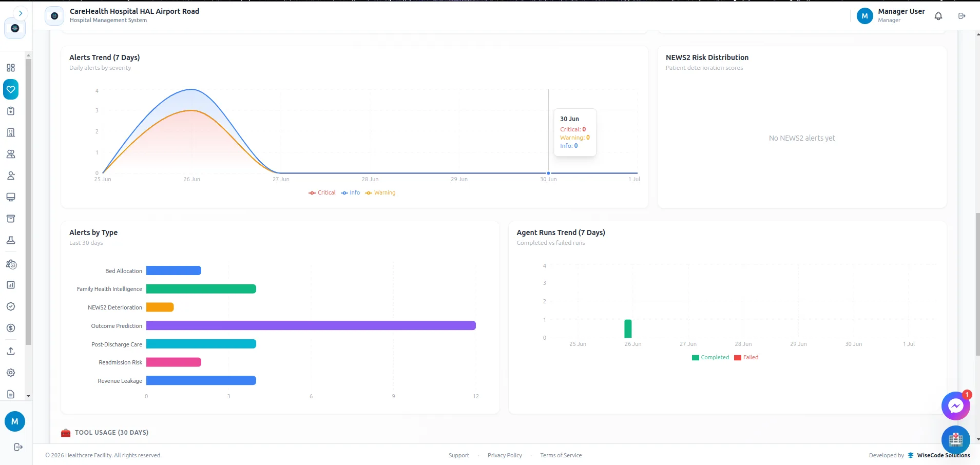Image resolution: width=980 pixels, height=465 pixels.
Task: Toggle the Warning series in chart legend
Action: (x=380, y=193)
